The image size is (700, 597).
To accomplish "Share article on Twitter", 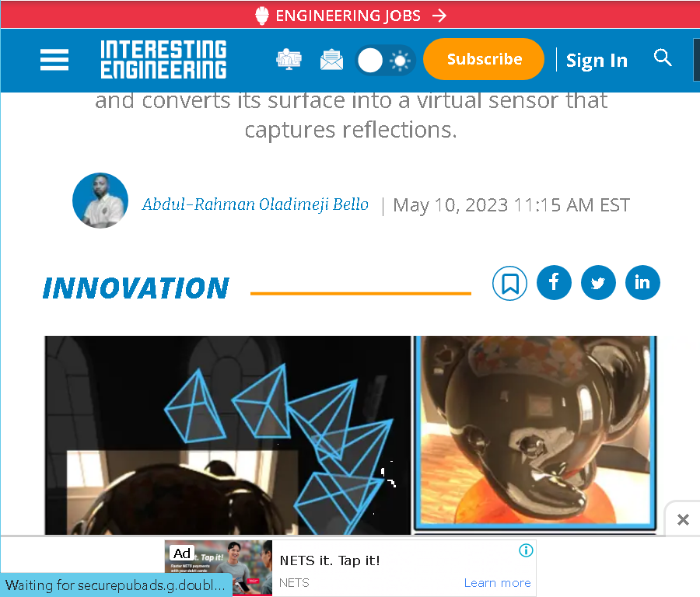I will (x=598, y=283).
